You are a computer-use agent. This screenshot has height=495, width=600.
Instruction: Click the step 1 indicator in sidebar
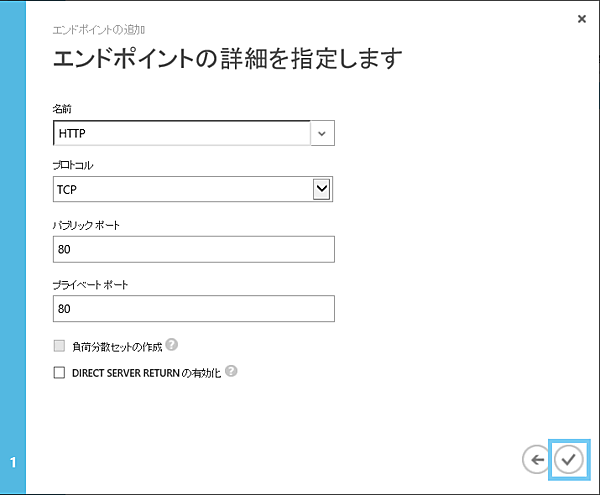coord(13,462)
